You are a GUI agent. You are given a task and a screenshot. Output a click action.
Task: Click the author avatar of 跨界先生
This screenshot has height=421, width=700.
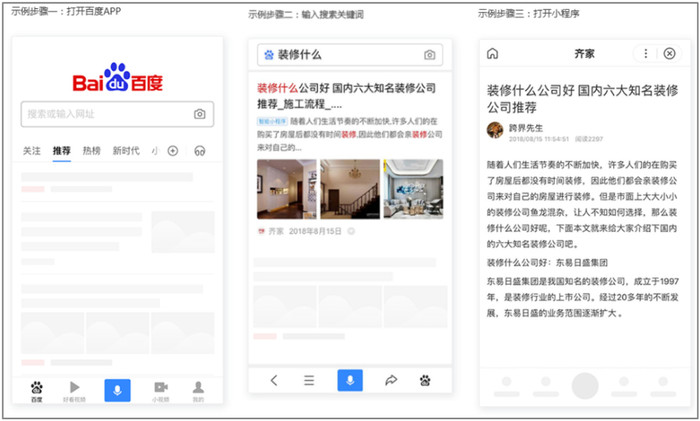[495, 130]
